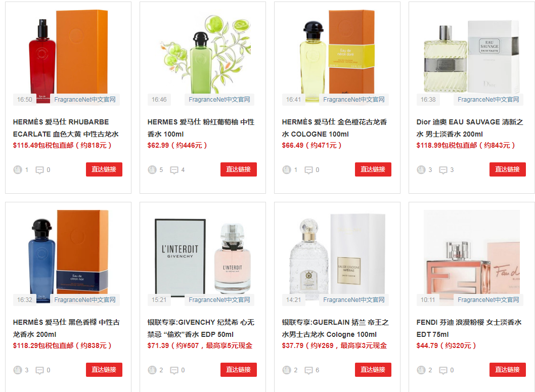Click the 值 worth icon on Fendi perfume card
Viewport: 535px width, 392px height.
(421, 370)
